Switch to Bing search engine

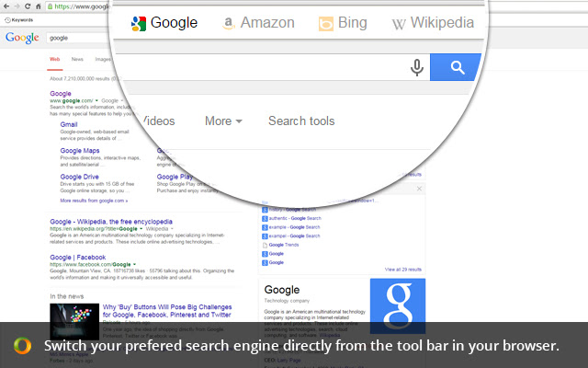(343, 22)
